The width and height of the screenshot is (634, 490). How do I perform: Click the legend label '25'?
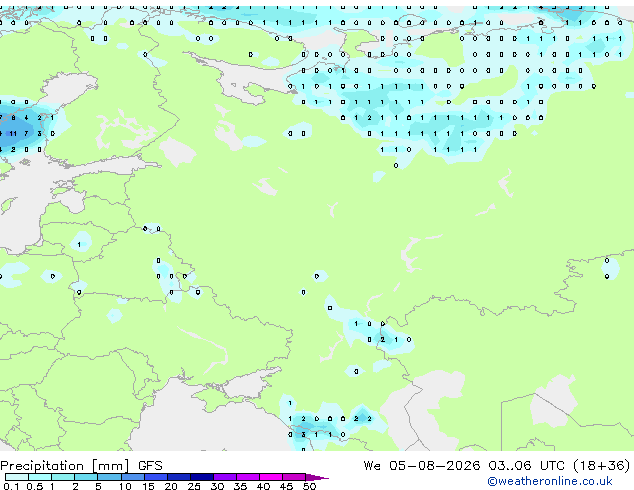pyautogui.click(x=194, y=486)
